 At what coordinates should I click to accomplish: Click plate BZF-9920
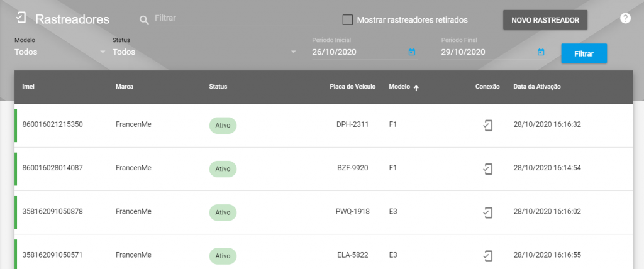coord(352,168)
